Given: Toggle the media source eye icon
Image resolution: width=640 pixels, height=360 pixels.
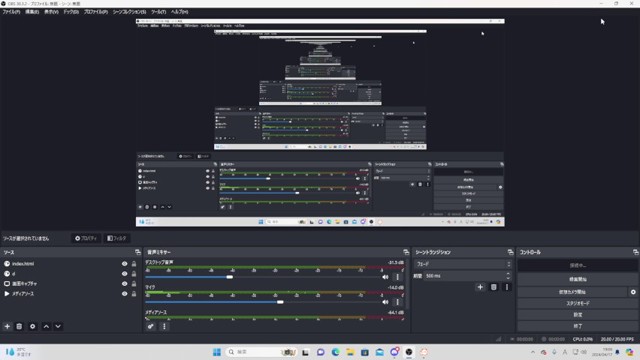Looking at the screenshot, I should click(124, 293).
